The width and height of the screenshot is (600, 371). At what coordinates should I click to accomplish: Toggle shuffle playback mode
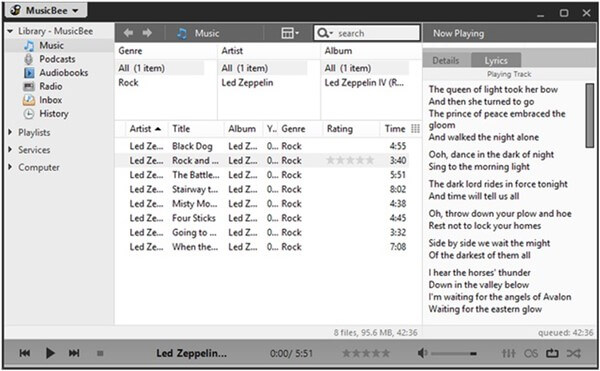coord(574,353)
